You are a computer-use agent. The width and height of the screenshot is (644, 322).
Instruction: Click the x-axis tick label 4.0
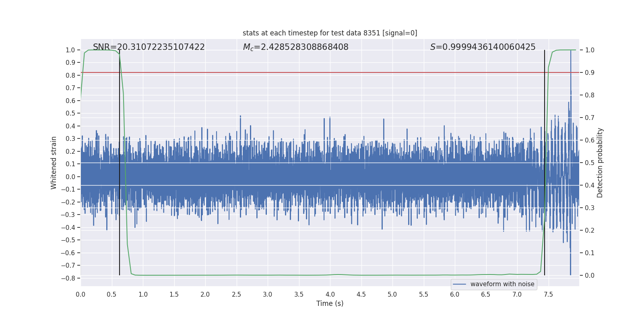point(330,295)
